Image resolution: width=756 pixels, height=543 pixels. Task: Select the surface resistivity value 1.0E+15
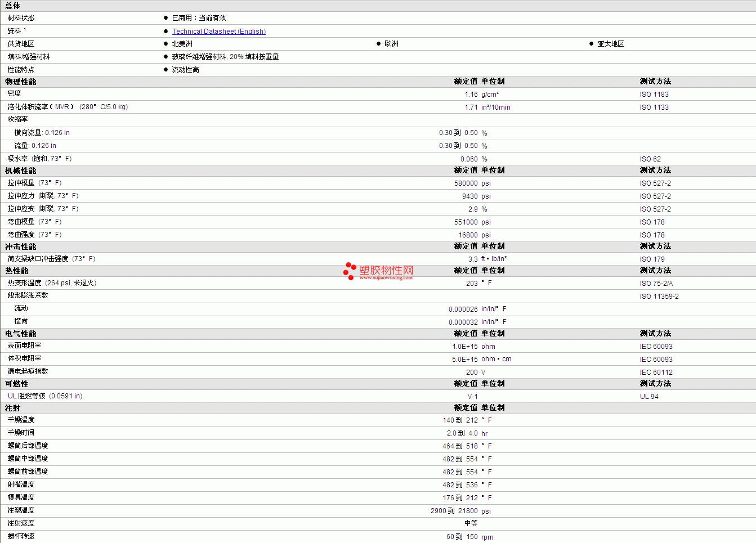[x=465, y=347]
